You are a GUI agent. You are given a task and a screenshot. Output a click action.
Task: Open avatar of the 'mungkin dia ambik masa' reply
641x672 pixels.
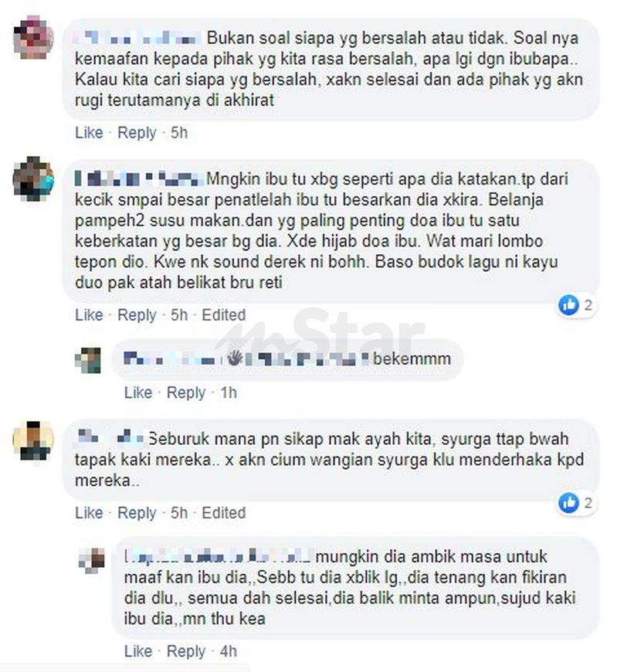tap(92, 561)
